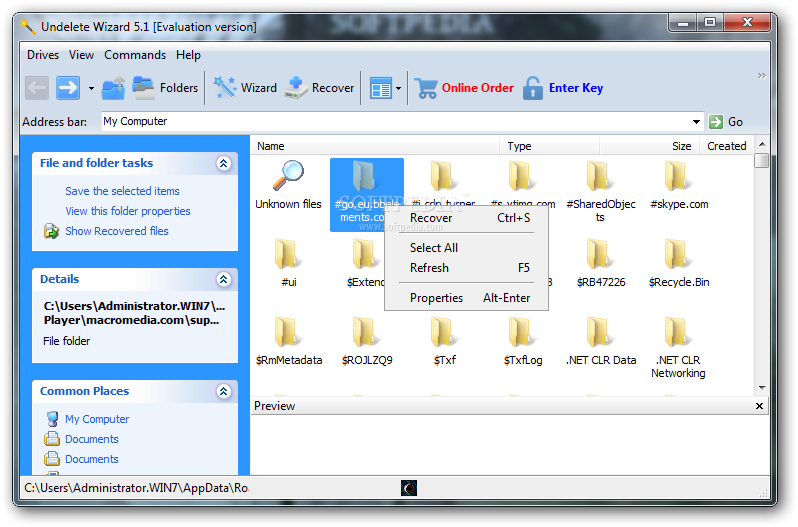Click the Forward navigation arrow
This screenshot has width=798, height=527.
tap(68, 88)
